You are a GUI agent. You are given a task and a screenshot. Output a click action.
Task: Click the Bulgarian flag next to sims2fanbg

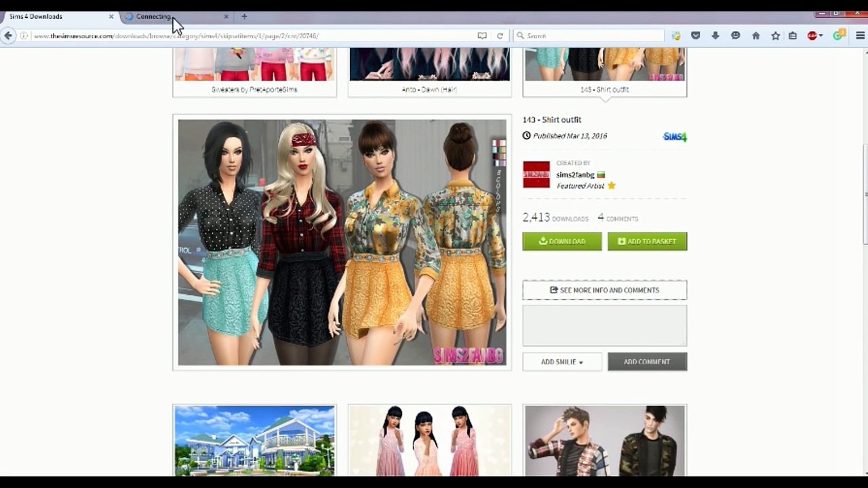(x=601, y=175)
